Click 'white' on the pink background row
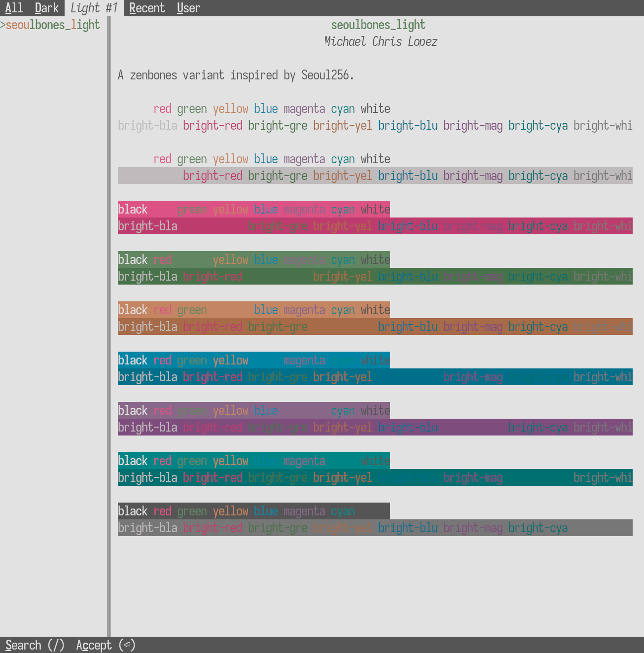The height and width of the screenshot is (653, 644). tap(375, 209)
